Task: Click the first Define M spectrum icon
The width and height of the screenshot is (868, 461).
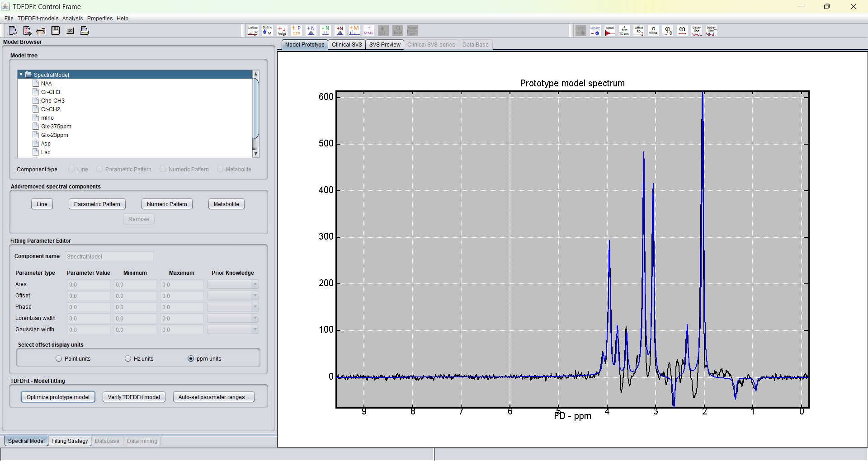Action: pyautogui.click(x=253, y=31)
